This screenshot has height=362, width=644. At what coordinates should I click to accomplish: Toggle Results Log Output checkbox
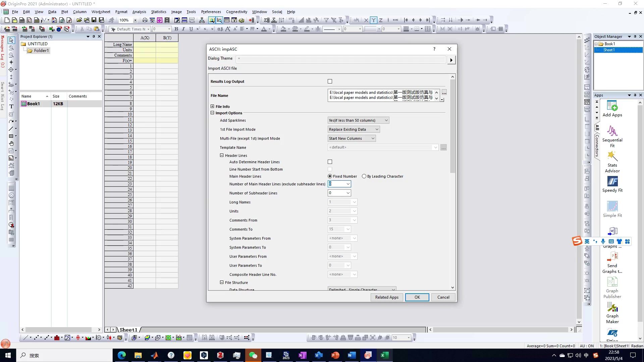330,81
